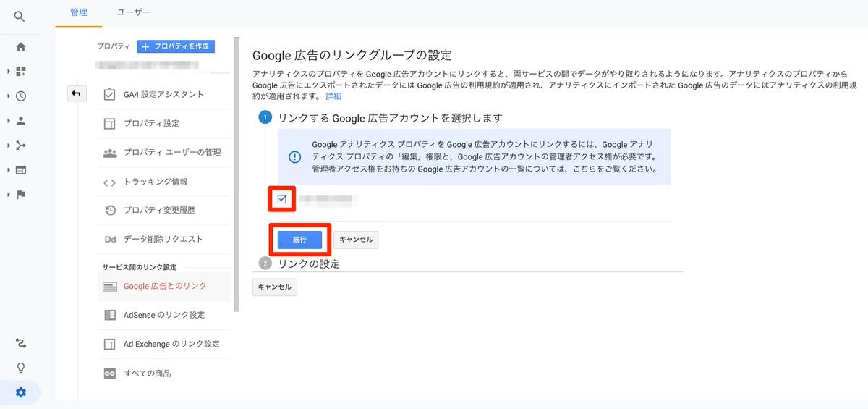Open the discover lightbulb icon
The height and width of the screenshot is (409, 868).
(21, 368)
